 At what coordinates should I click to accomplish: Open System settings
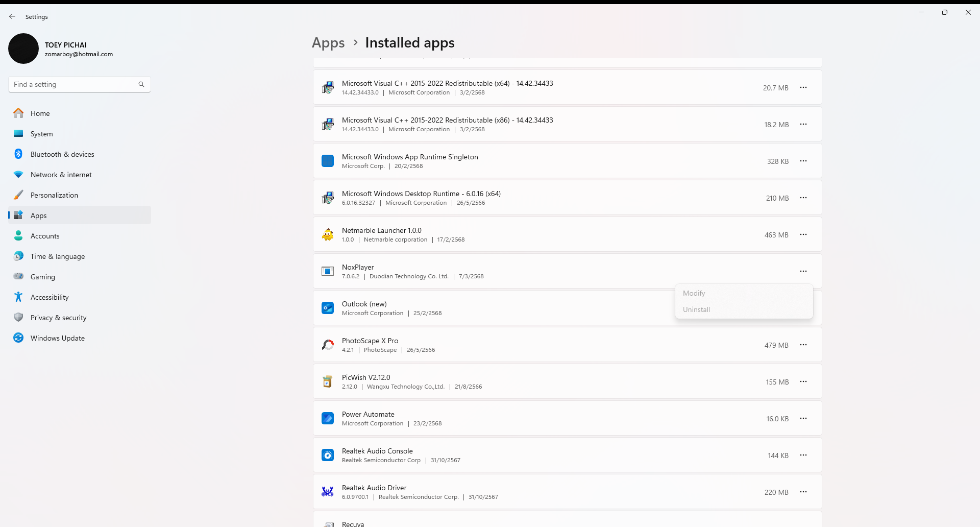click(x=80, y=134)
